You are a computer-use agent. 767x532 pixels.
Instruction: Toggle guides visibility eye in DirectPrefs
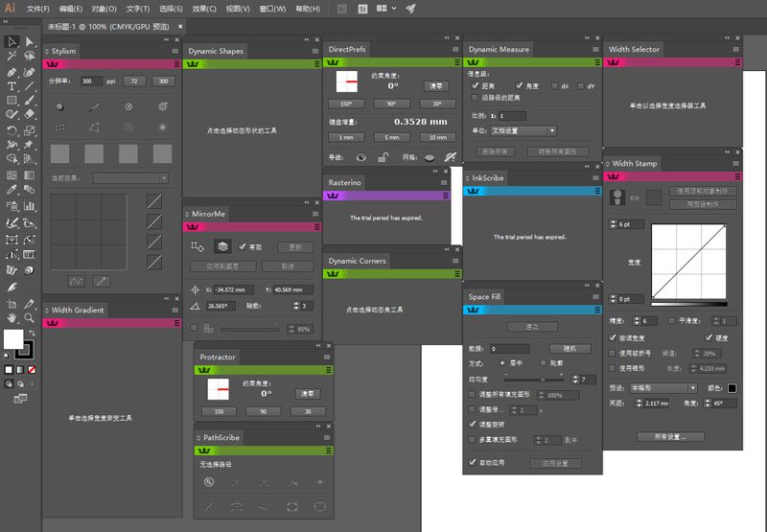pos(361,157)
